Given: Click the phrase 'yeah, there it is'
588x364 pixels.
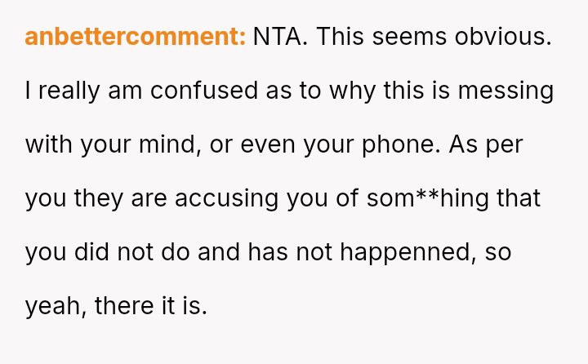Looking at the screenshot, I should [x=117, y=306].
